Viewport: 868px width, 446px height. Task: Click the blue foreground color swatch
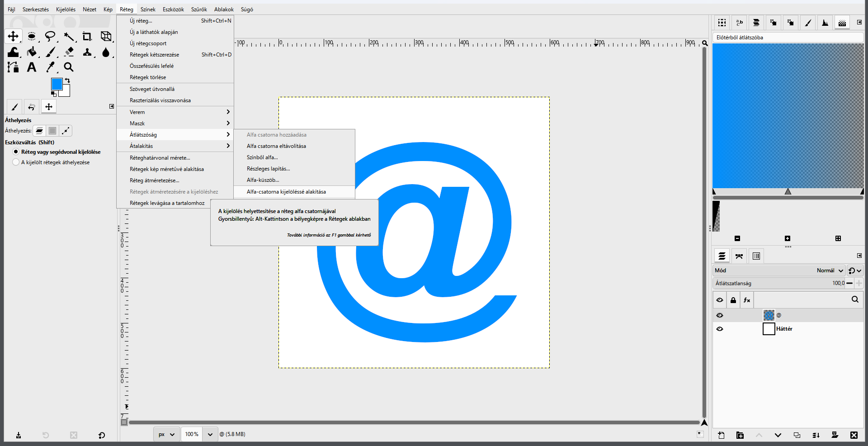[56, 83]
